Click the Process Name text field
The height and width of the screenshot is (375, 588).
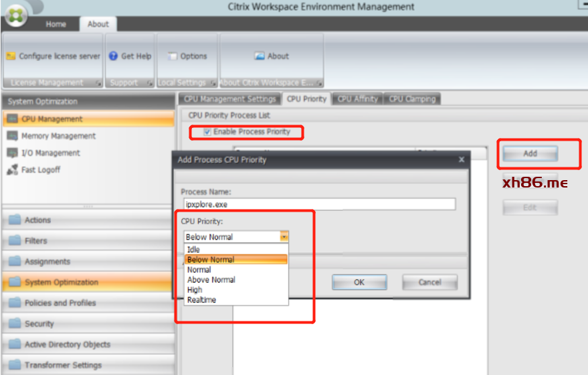point(319,204)
